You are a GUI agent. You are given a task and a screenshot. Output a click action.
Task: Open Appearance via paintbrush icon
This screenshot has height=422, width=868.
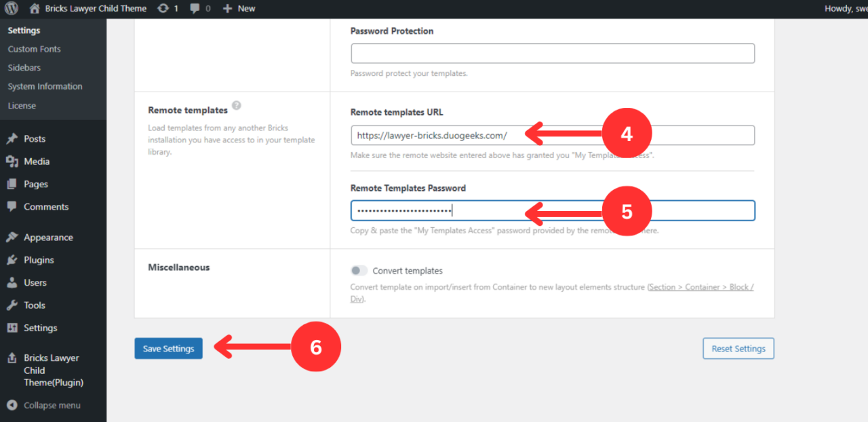pos(12,237)
